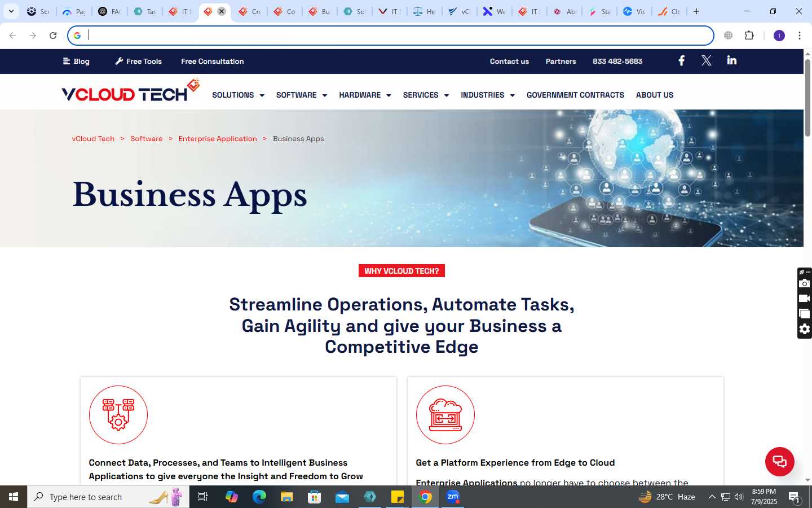
Task: Open the LinkedIn social icon
Action: point(732,60)
